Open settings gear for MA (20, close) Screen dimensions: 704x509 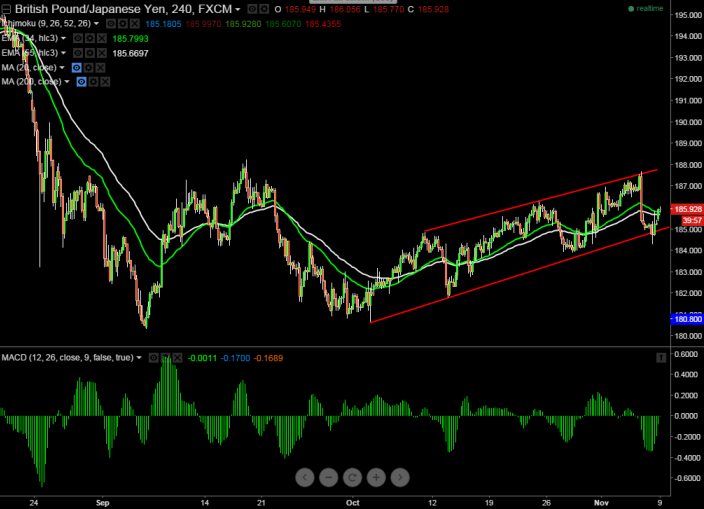pyautogui.click(x=88, y=67)
